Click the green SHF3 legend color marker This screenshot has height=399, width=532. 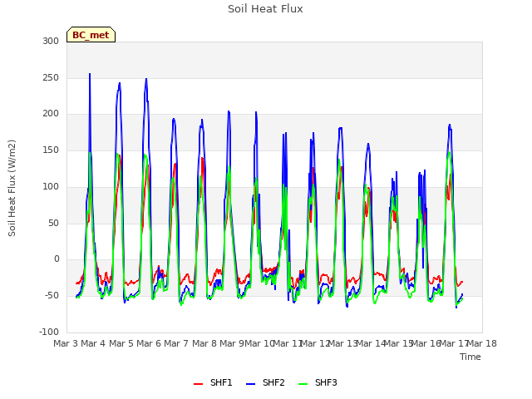pos(303,384)
